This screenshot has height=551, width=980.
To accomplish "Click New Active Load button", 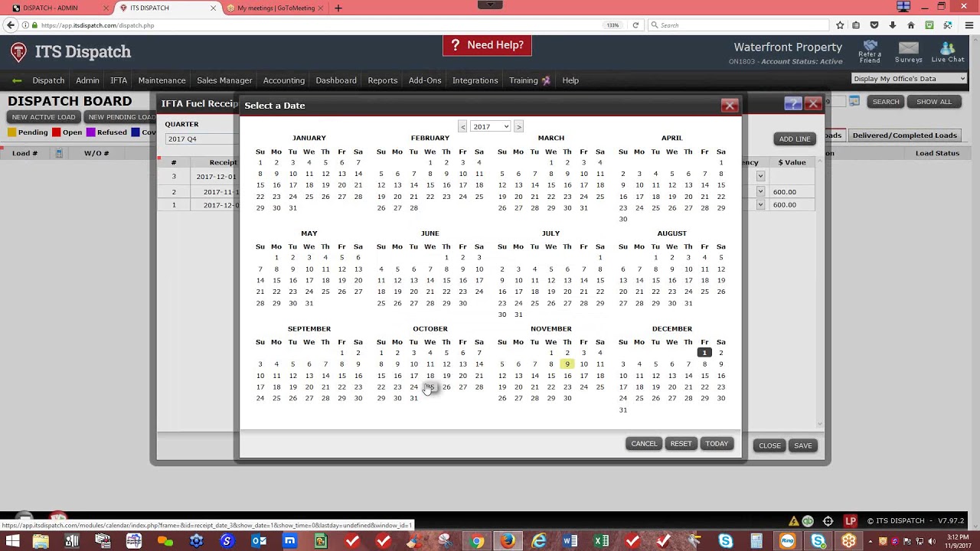I will point(44,117).
